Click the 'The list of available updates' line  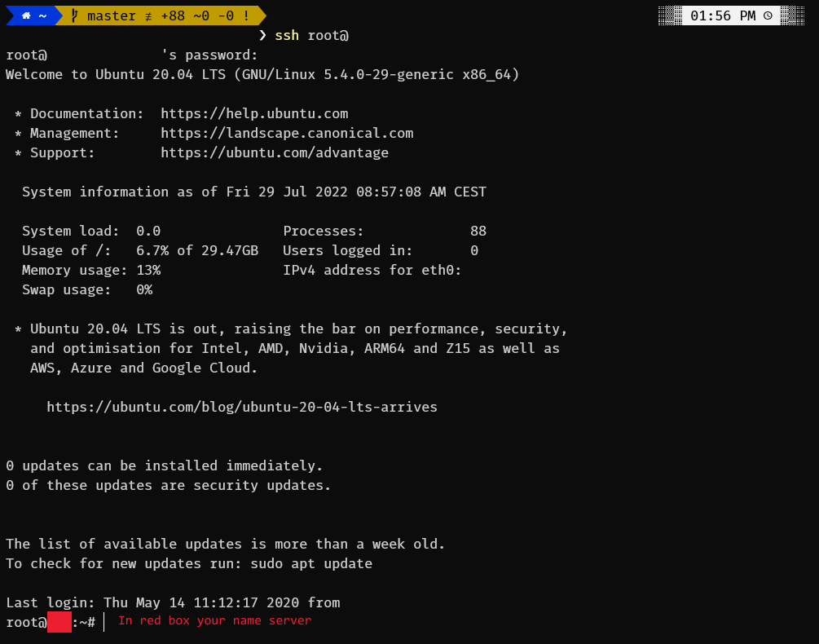click(225, 545)
